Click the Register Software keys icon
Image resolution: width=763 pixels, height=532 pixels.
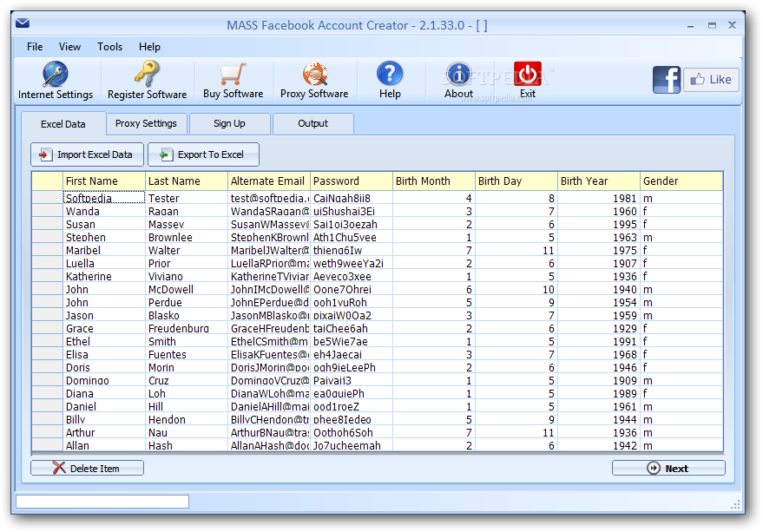(147, 74)
